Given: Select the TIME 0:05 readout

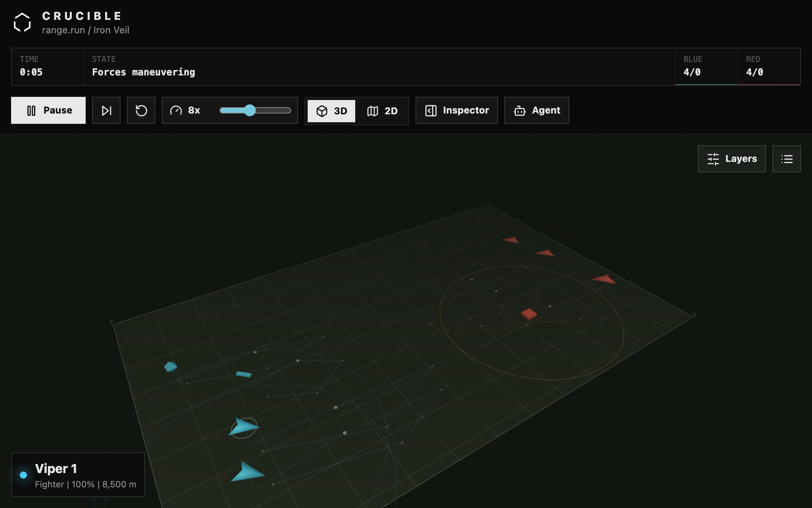Looking at the screenshot, I should tap(48, 67).
